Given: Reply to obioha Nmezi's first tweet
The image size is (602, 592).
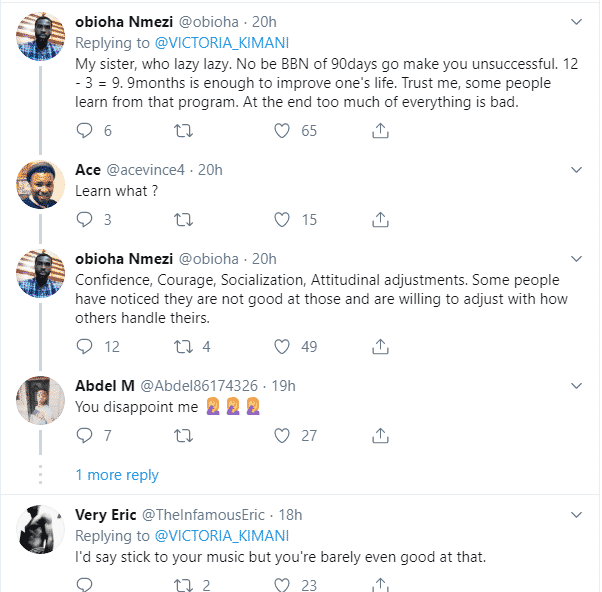Looking at the screenshot, I should coord(85,130).
